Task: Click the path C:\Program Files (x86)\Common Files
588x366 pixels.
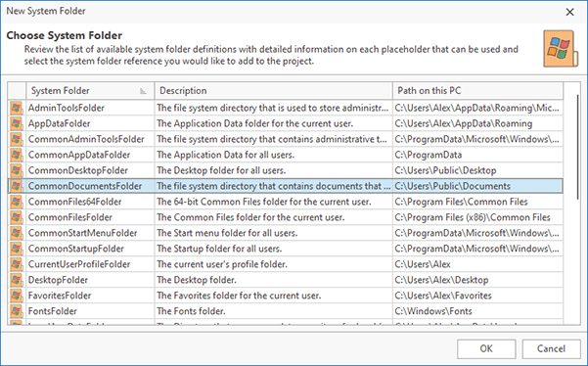Action: [473, 217]
